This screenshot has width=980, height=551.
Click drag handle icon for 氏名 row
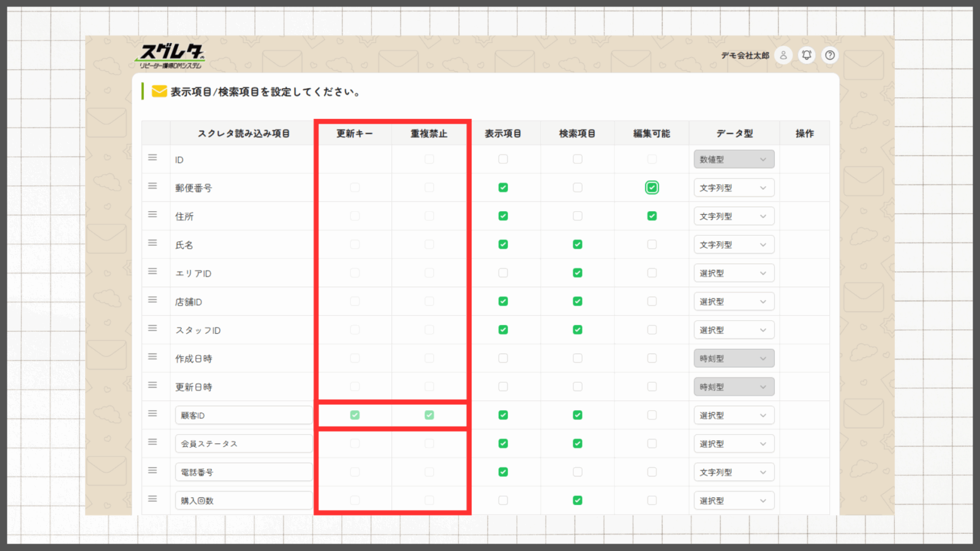(153, 243)
